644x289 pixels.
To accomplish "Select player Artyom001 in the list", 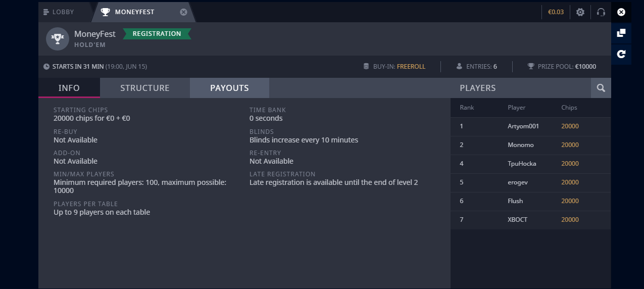I will tap(523, 126).
